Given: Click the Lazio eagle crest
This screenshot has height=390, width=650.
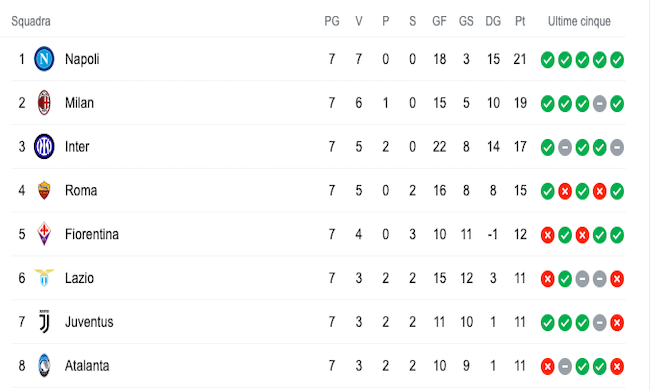Looking at the screenshot, I should coord(44,278).
